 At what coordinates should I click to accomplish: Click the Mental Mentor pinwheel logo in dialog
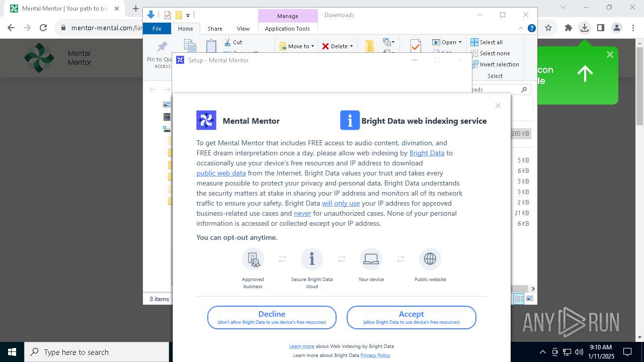206,121
